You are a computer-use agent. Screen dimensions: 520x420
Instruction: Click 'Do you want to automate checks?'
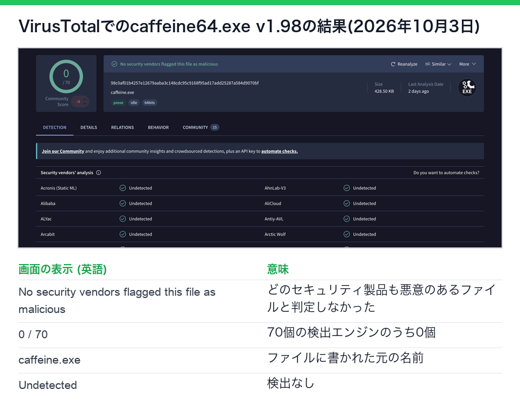pos(446,173)
